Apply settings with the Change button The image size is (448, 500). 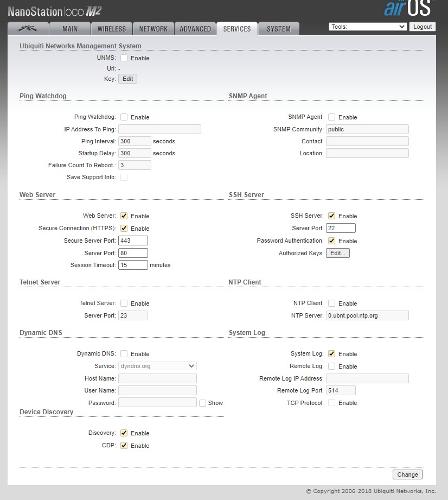pos(407,474)
